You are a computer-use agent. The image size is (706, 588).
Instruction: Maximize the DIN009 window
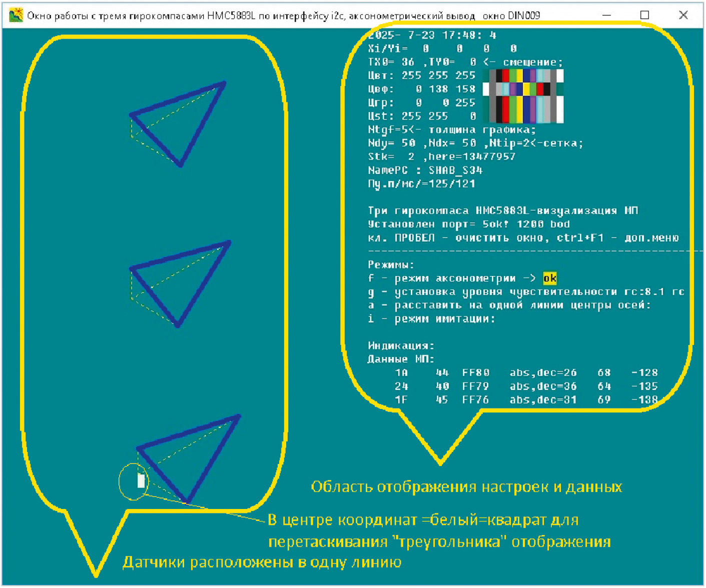point(644,15)
